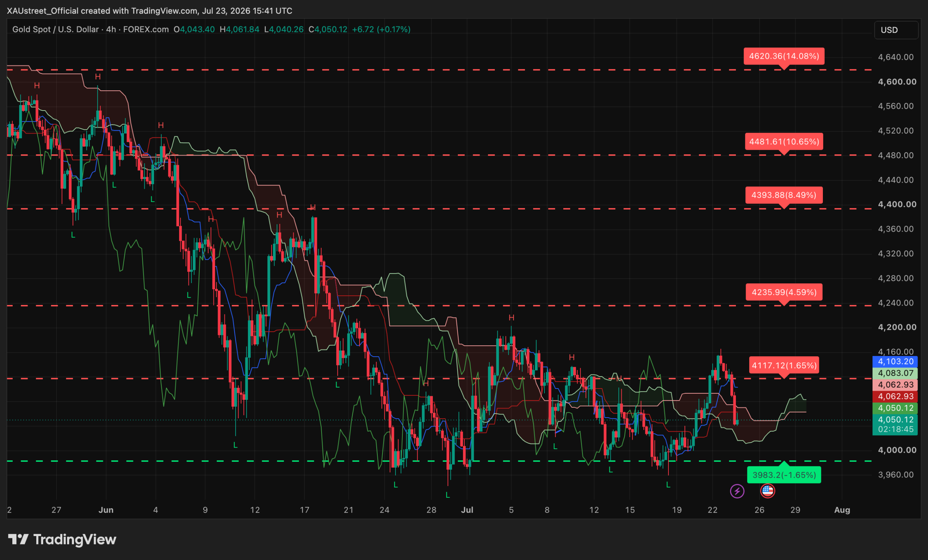928x560 pixels.
Task: Click the TradingView logo at bottom
Action: pyautogui.click(x=62, y=539)
